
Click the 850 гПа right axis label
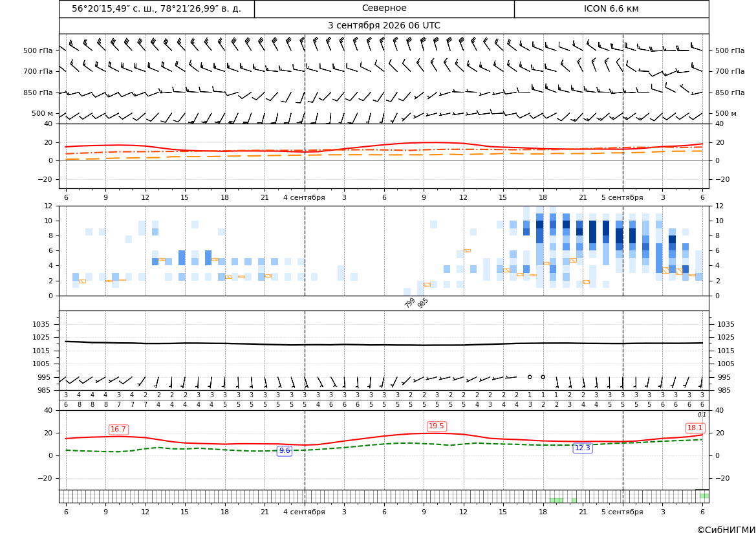730,93
